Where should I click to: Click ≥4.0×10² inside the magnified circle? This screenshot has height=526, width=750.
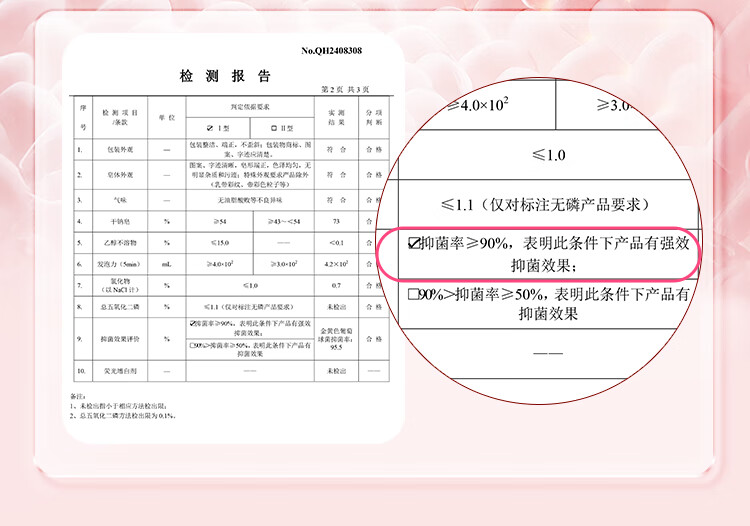click(x=477, y=104)
